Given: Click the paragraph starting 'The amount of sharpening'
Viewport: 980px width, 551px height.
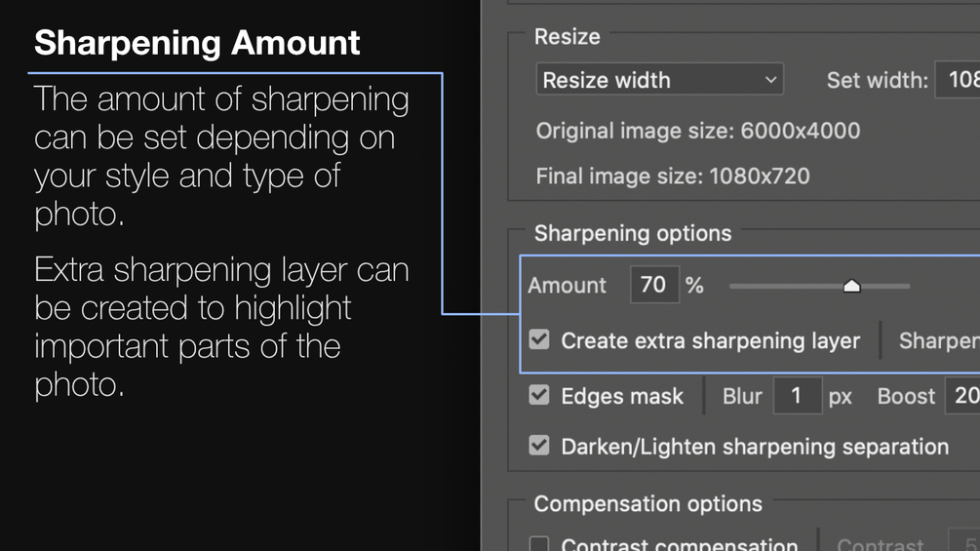Looking at the screenshot, I should (221, 156).
